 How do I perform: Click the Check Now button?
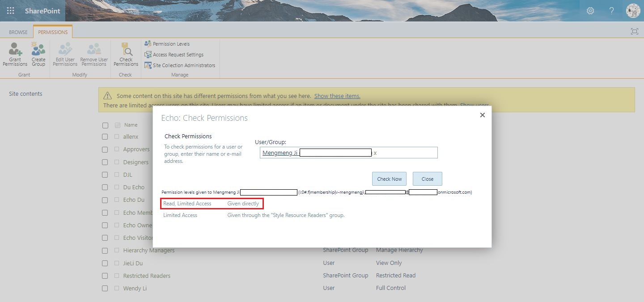389,179
